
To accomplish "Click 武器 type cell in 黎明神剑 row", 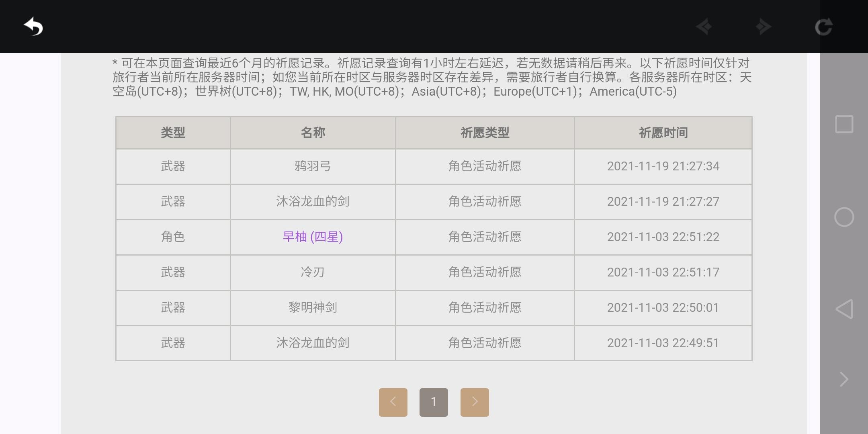I will point(173,307).
